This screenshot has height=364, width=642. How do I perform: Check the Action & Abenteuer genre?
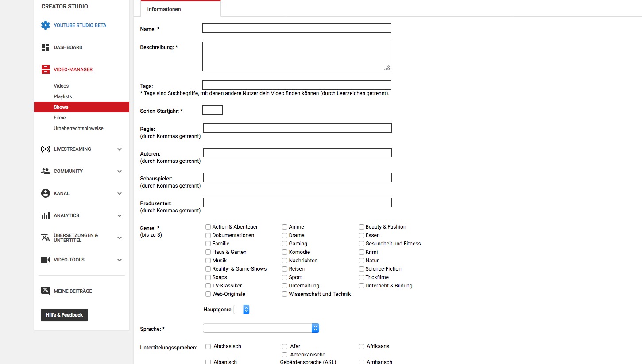click(208, 227)
